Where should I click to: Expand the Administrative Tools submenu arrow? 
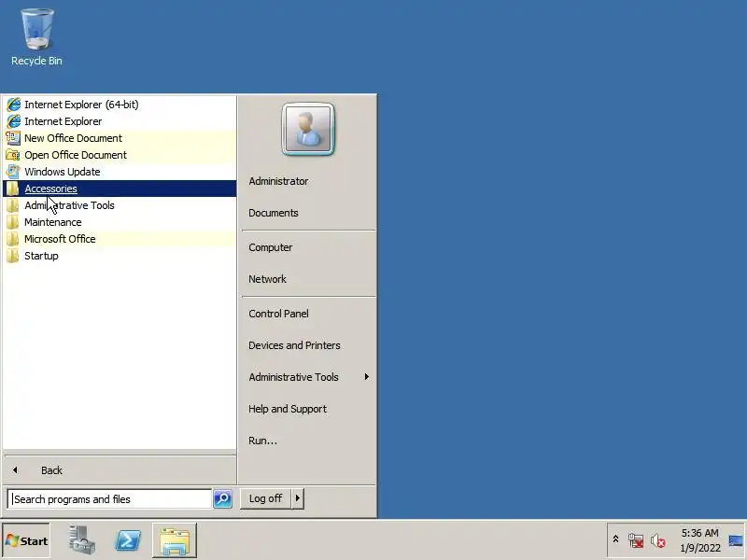[x=366, y=377]
